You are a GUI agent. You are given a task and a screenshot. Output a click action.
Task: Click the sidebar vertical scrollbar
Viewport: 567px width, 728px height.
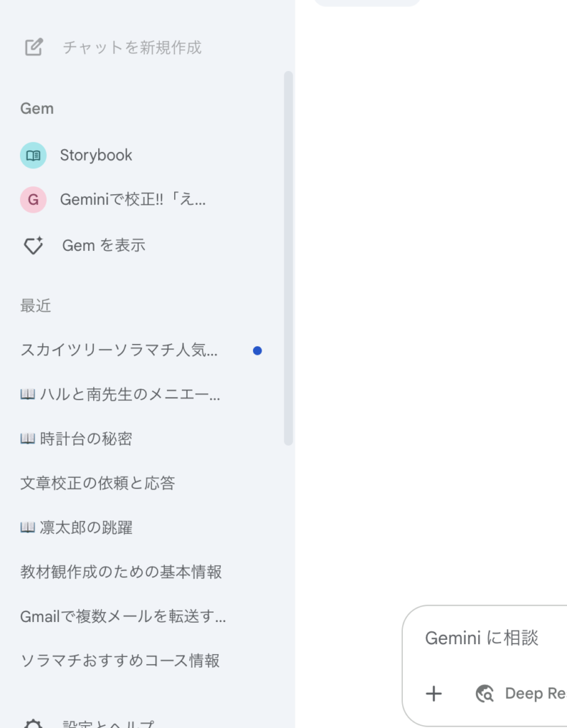tap(288, 258)
